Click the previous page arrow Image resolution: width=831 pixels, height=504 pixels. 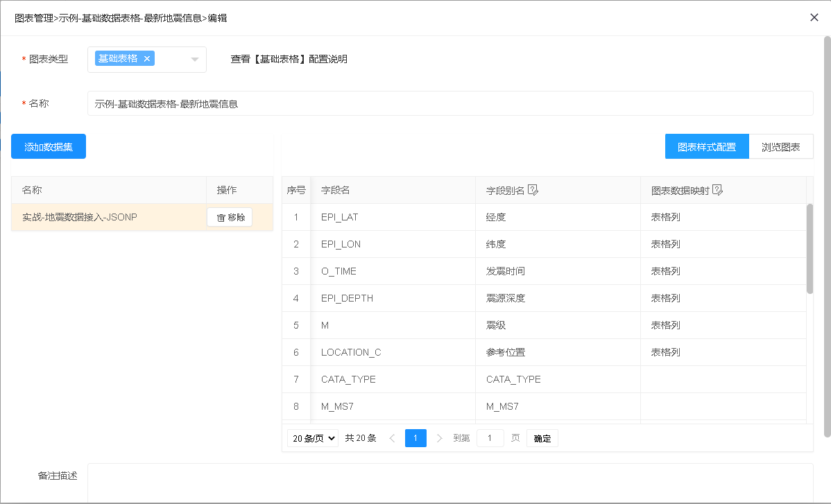click(392, 438)
